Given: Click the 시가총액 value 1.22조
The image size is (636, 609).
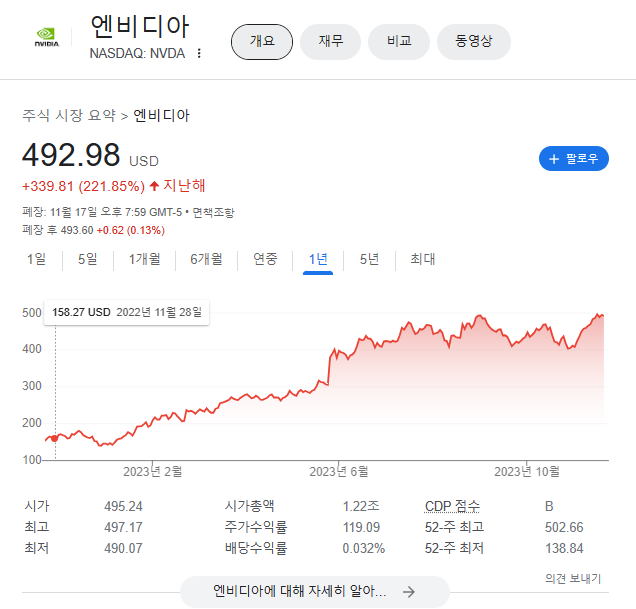Looking at the screenshot, I should (361, 506).
